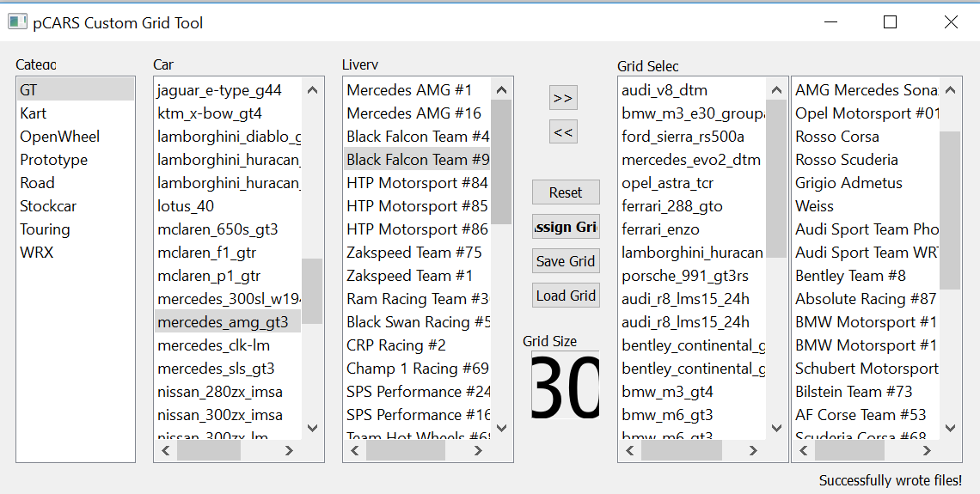This screenshot has width=980, height=494.
Task: Select Kart category
Action: (x=75, y=113)
